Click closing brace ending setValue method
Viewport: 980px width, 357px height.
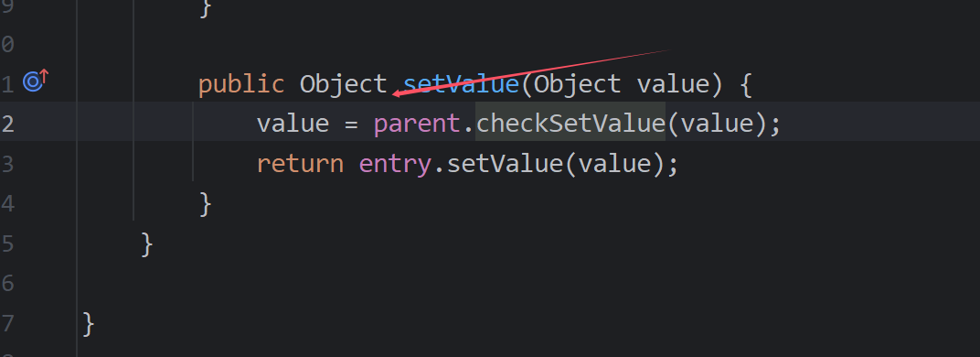click(205, 203)
